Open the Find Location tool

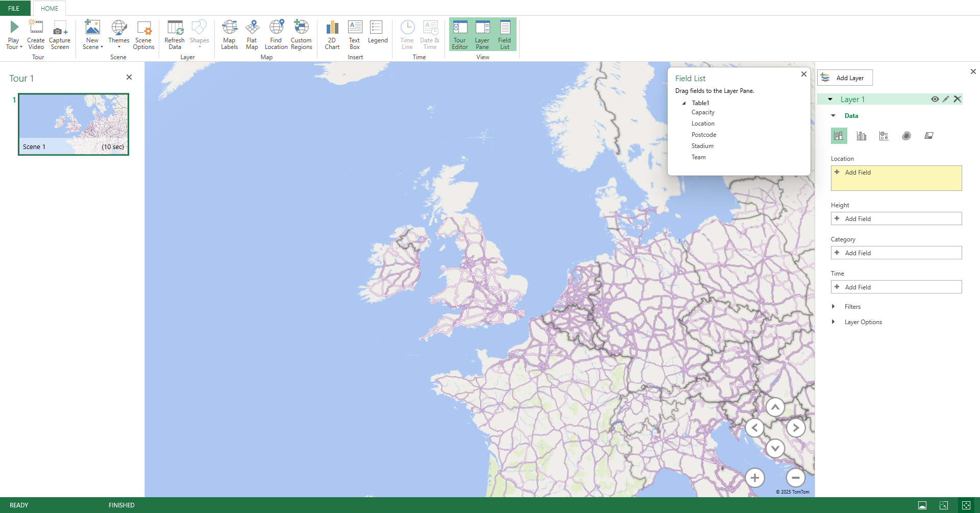276,35
